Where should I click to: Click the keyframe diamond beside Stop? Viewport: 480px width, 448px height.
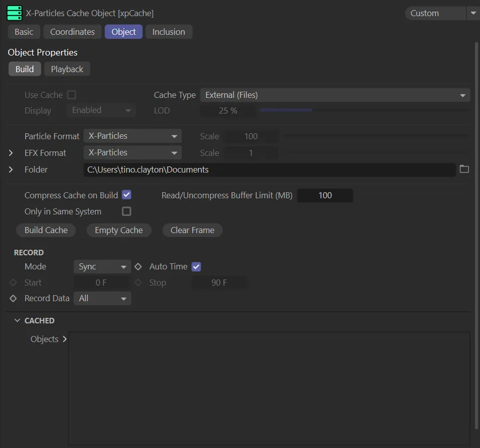tap(138, 283)
